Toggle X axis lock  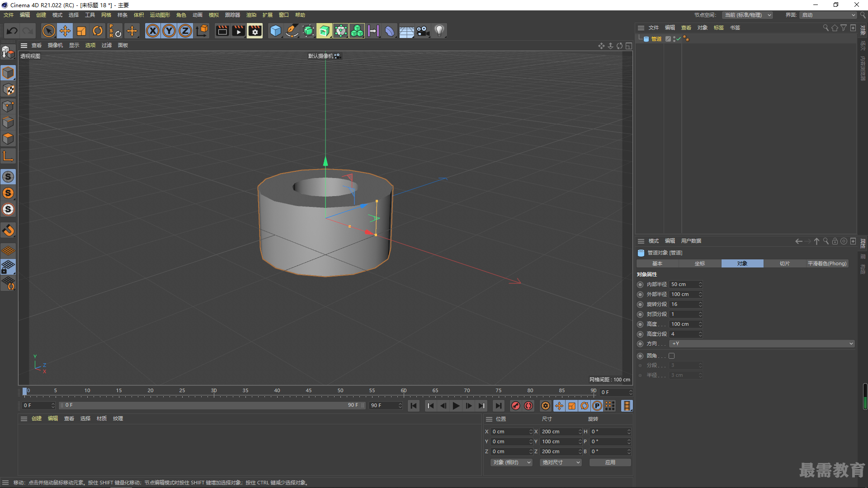[x=153, y=31]
